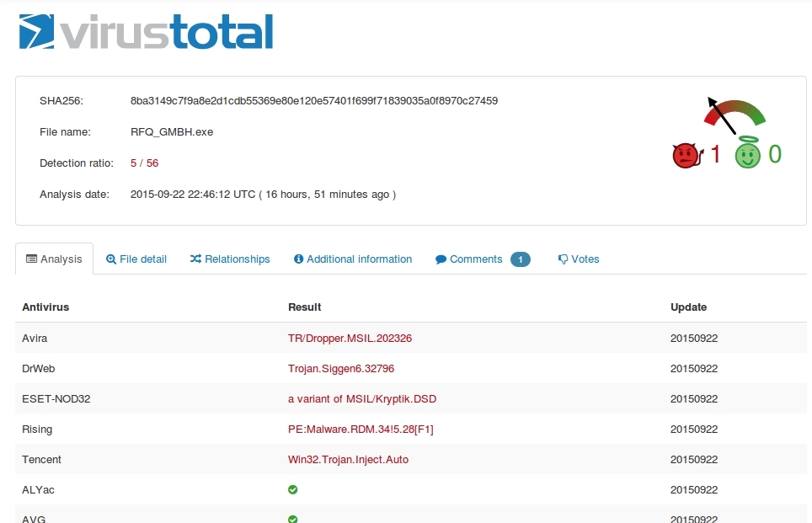The image size is (812, 523).
Task: Click the magnifier icon on File detail tab
Action: (x=111, y=259)
